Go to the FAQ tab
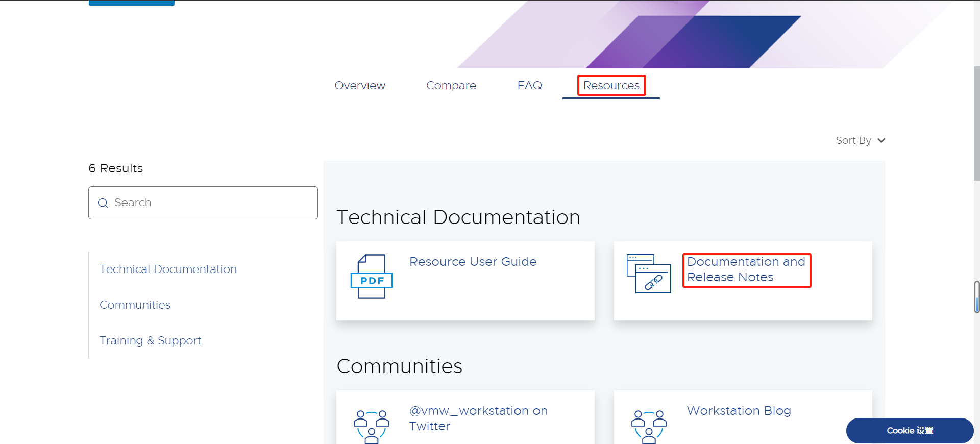Screen dimensions: 980x444 tap(529, 85)
